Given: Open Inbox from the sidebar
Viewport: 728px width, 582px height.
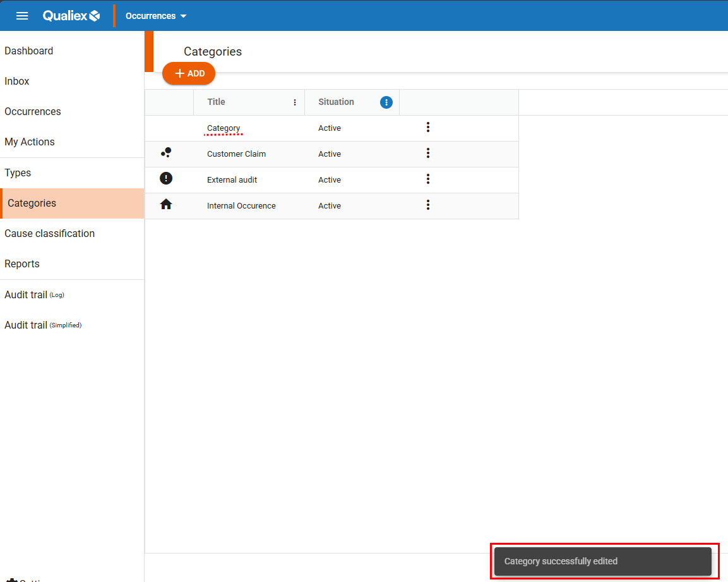Looking at the screenshot, I should point(17,82).
